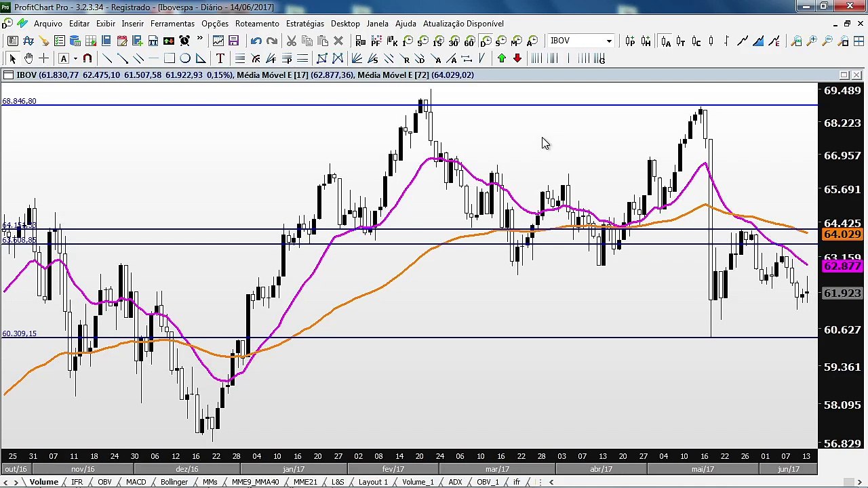Activate the crosshair cursor tool

44,58
